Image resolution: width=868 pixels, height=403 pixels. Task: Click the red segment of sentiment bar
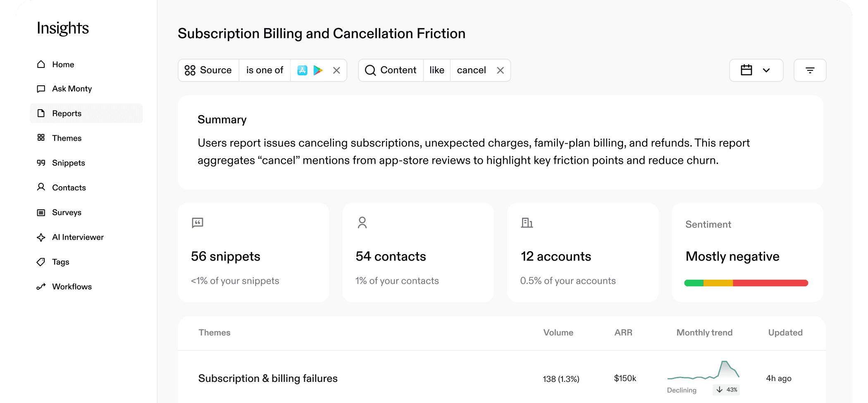point(770,283)
